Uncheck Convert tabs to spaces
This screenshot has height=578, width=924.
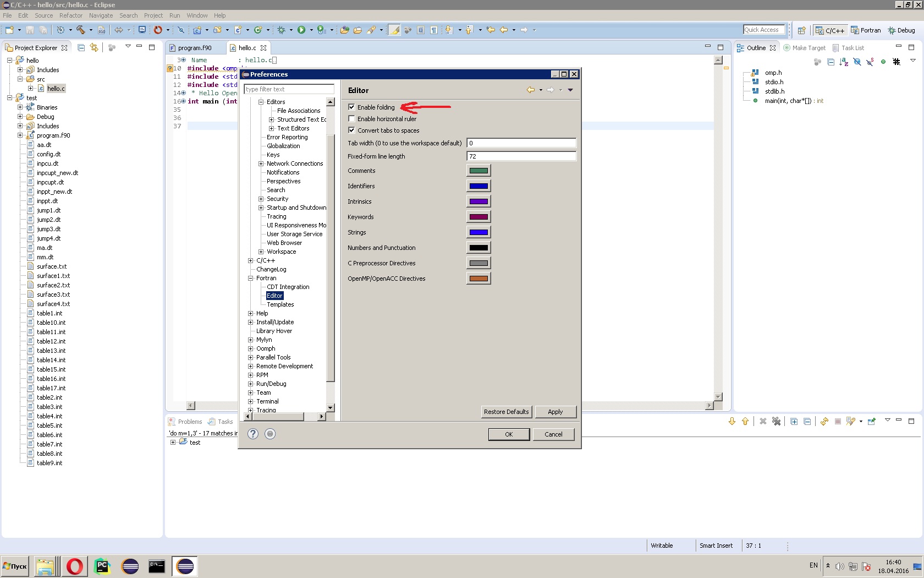(351, 130)
